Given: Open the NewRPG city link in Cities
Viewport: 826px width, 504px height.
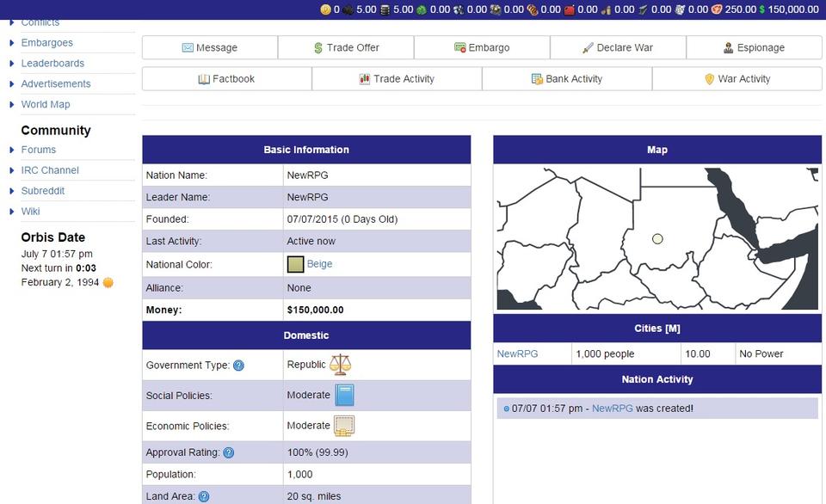Looking at the screenshot, I should [x=517, y=353].
